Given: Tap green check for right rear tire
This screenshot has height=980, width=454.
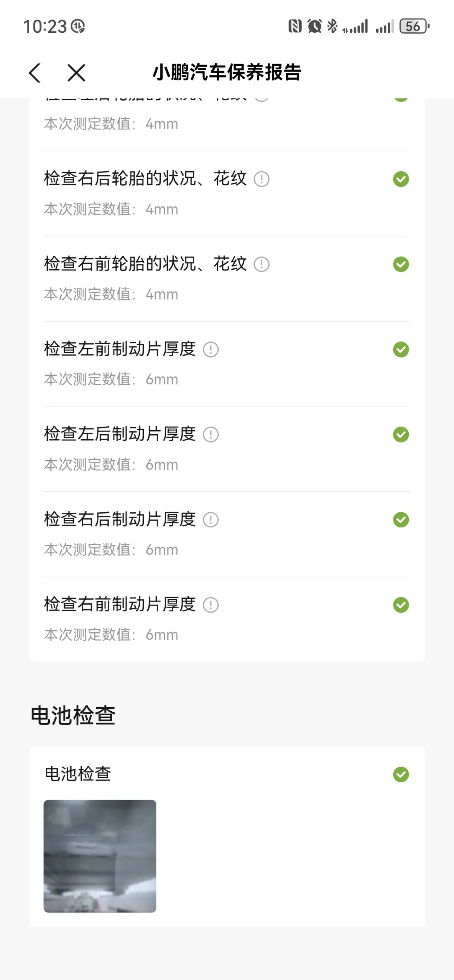Looking at the screenshot, I should pos(401,179).
